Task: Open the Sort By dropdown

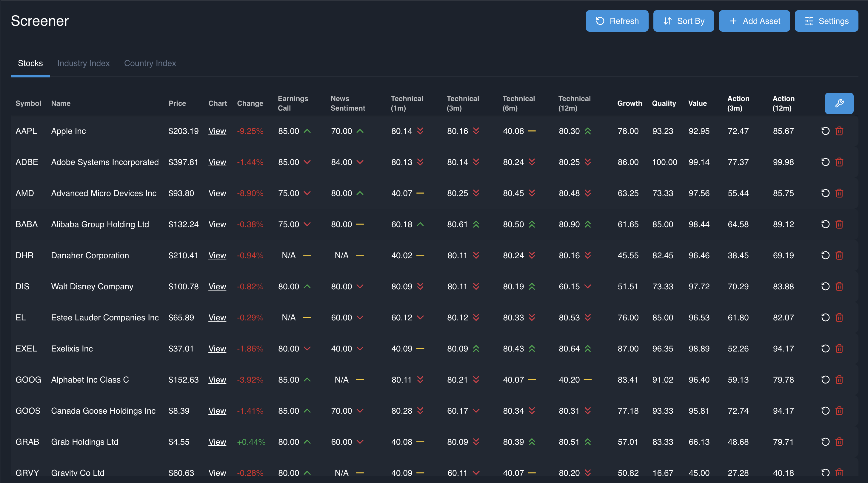Action: (x=684, y=21)
